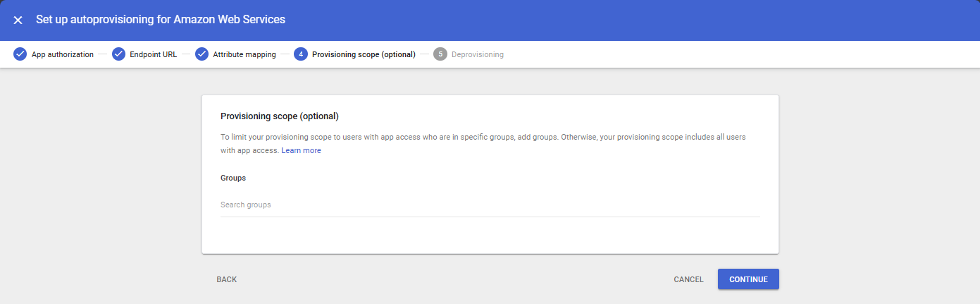Click the step 4 circle icon
The height and width of the screenshot is (304, 980).
point(301,54)
